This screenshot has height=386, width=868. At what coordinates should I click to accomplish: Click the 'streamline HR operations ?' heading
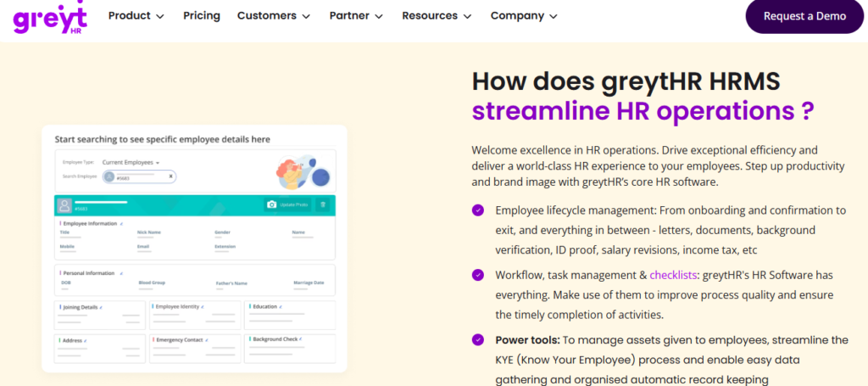(x=643, y=111)
